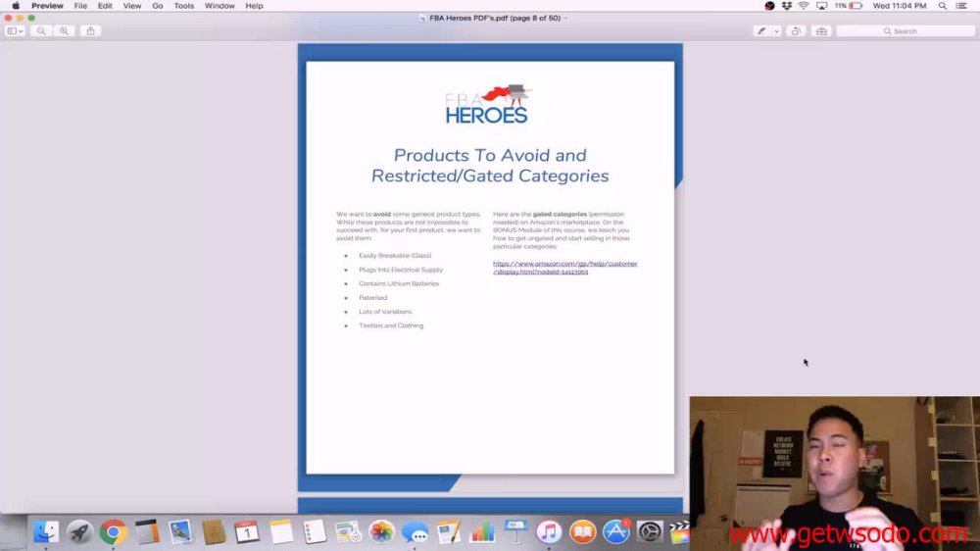980x551 pixels.
Task: Open the sidebar view mode dropdown
Action: [15, 30]
